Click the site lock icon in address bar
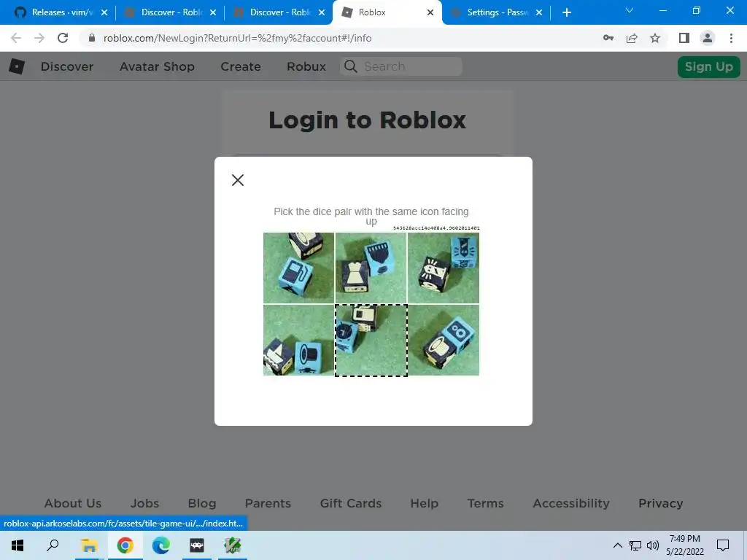Viewport: 747px width, 560px height. (92, 38)
